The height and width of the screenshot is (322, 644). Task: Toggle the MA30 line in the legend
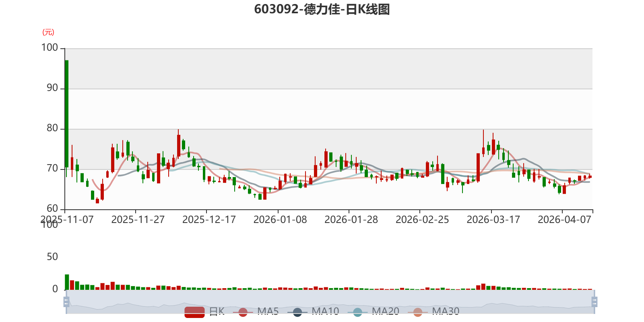tap(433, 312)
